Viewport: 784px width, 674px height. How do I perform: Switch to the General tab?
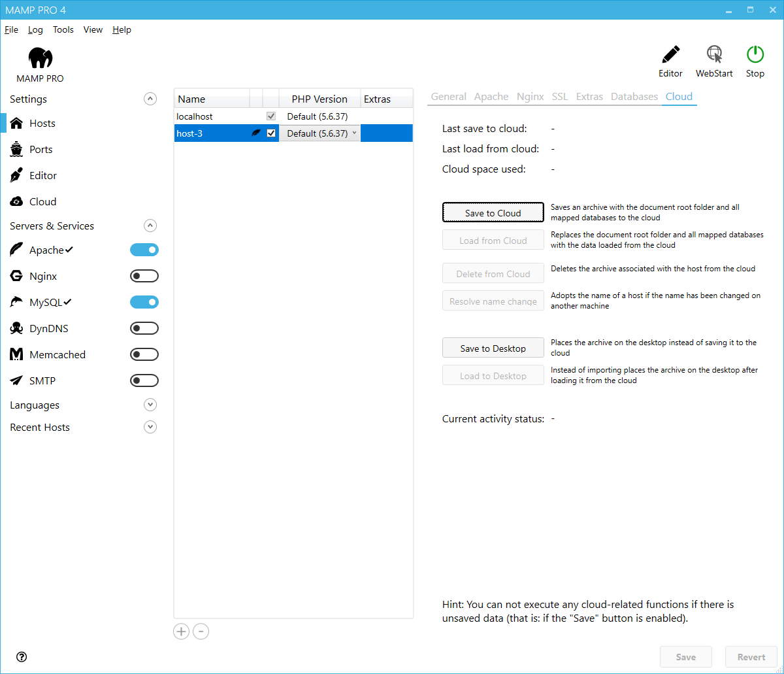(x=449, y=97)
